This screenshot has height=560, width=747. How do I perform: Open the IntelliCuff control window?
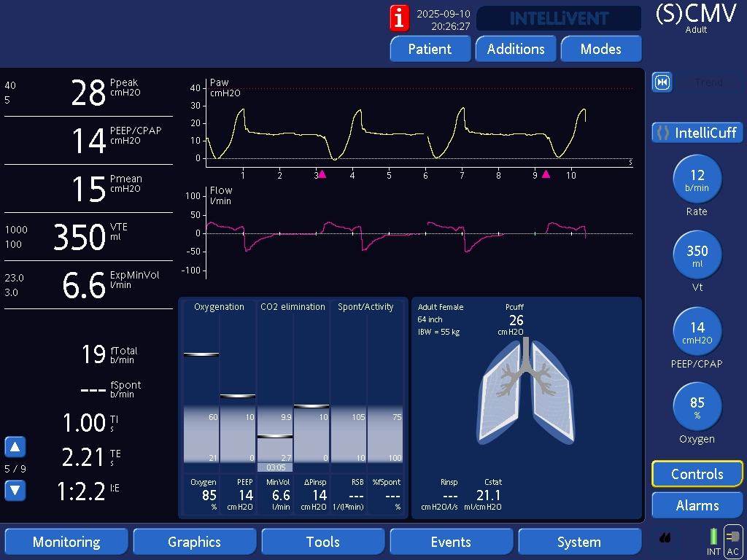[x=697, y=133]
